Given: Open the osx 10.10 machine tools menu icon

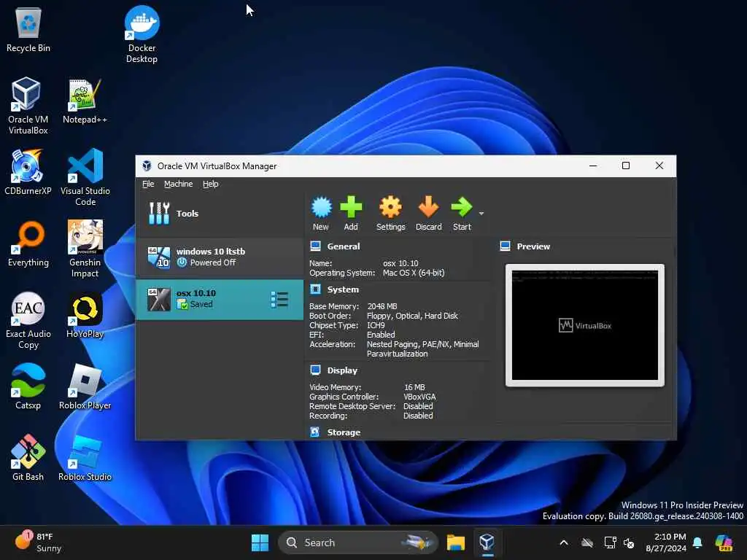Looking at the screenshot, I should click(279, 300).
